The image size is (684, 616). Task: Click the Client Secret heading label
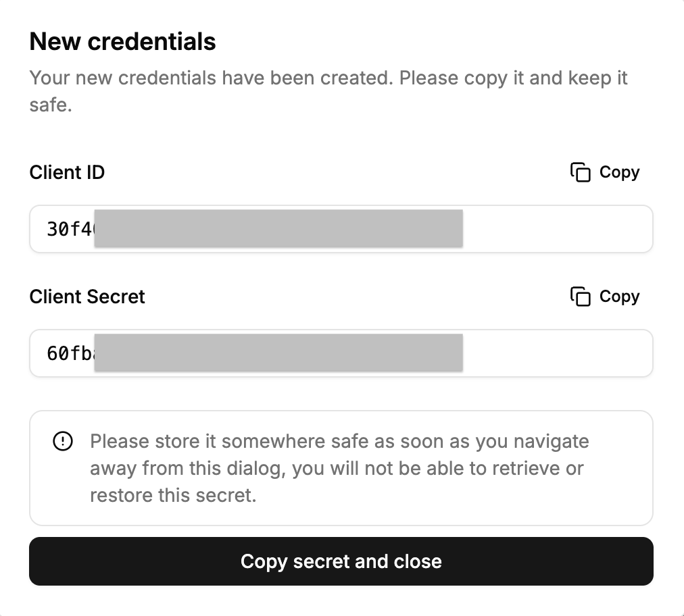coord(87,297)
